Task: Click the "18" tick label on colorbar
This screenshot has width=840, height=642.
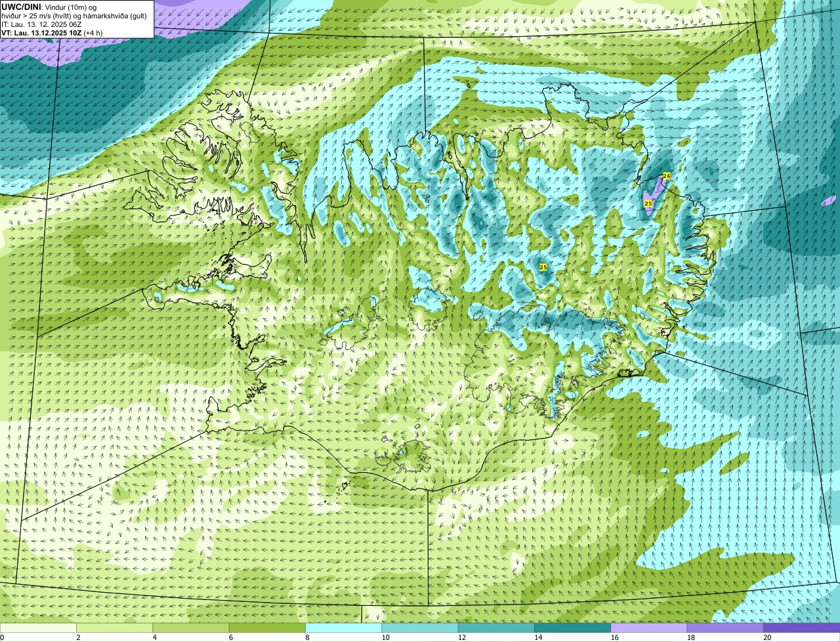Action: (690, 637)
